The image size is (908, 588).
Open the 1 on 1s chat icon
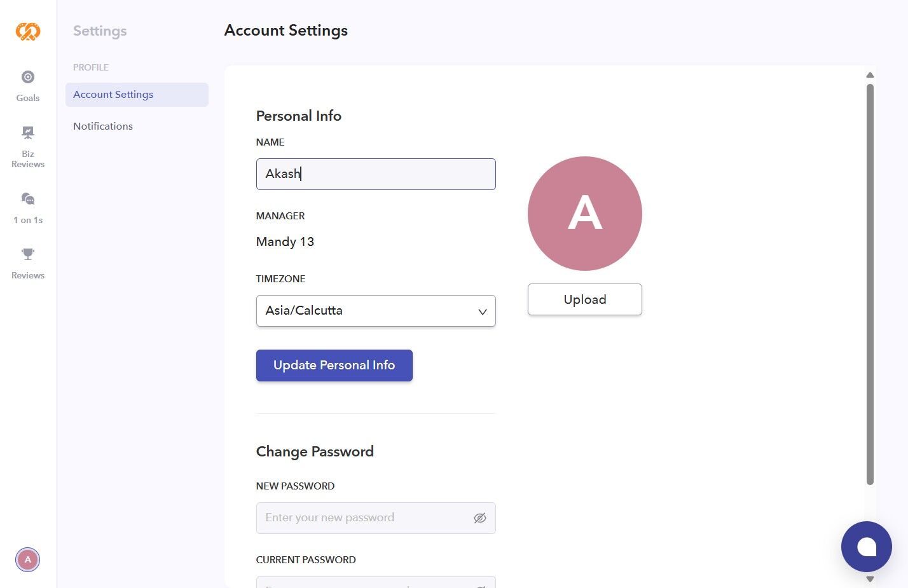(28, 200)
